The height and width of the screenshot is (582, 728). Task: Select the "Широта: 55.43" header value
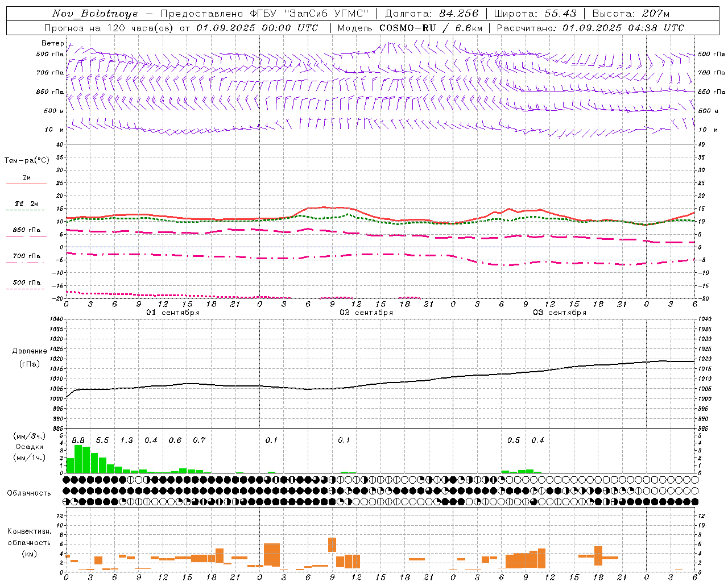click(x=535, y=14)
